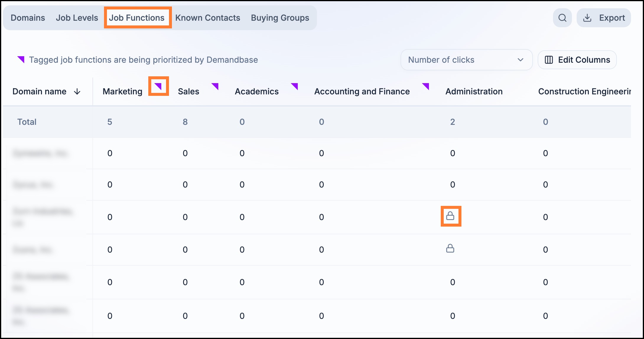Viewport: 644px width, 339px height.
Task: Switch to the Domains tab
Action: (28, 18)
